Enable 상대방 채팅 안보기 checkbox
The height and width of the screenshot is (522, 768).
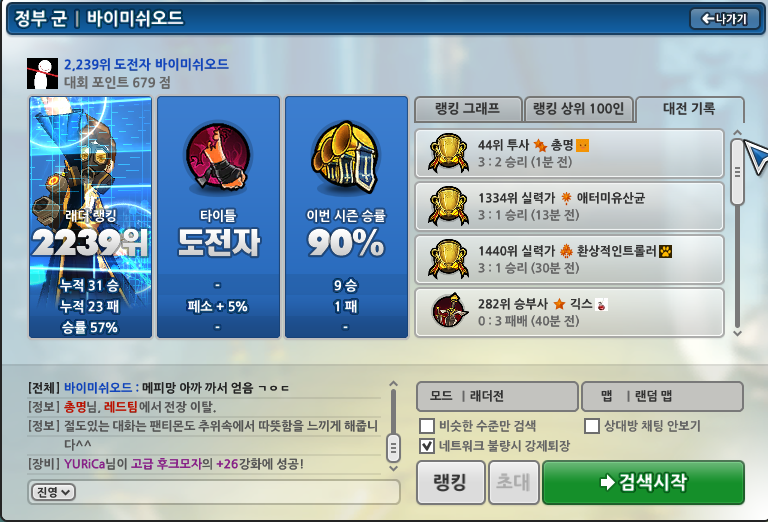pyautogui.click(x=592, y=426)
